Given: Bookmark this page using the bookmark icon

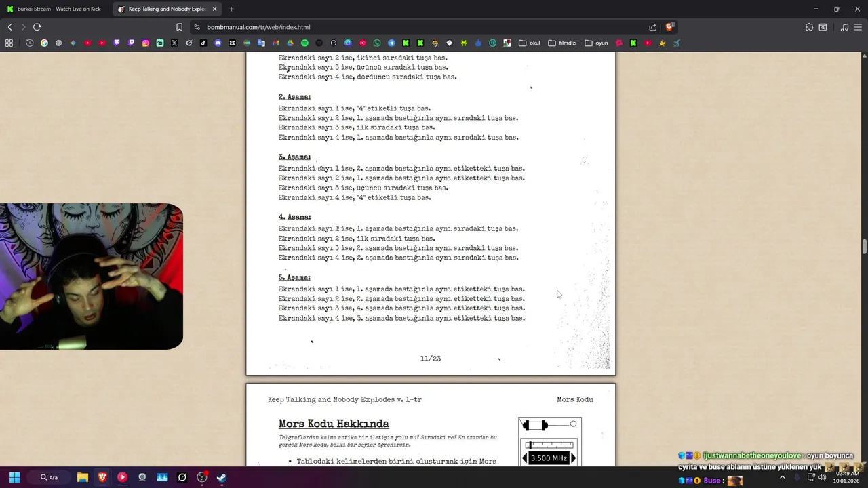Looking at the screenshot, I should click(x=179, y=27).
